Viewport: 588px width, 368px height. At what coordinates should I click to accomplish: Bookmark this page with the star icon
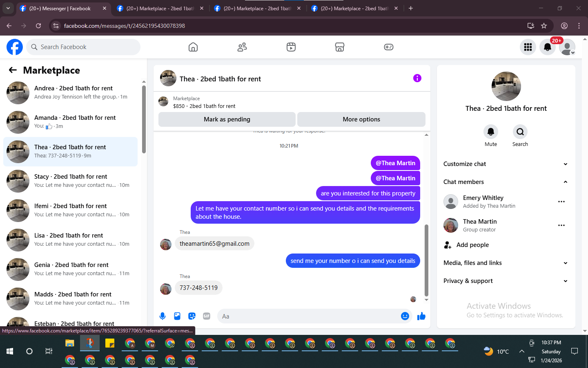click(544, 26)
